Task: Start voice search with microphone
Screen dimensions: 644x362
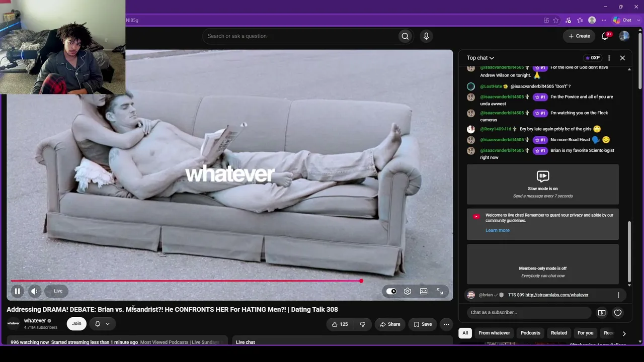Action: point(426,36)
